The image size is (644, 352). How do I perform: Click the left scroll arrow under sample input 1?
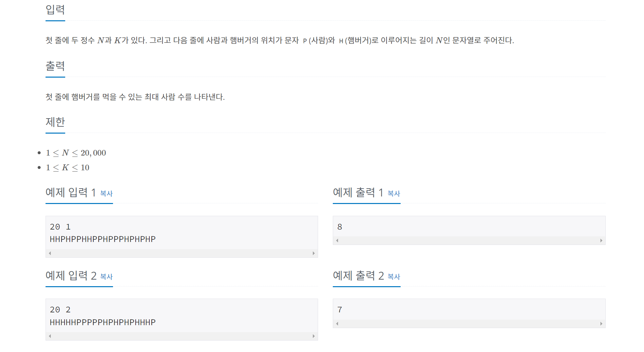49,253
